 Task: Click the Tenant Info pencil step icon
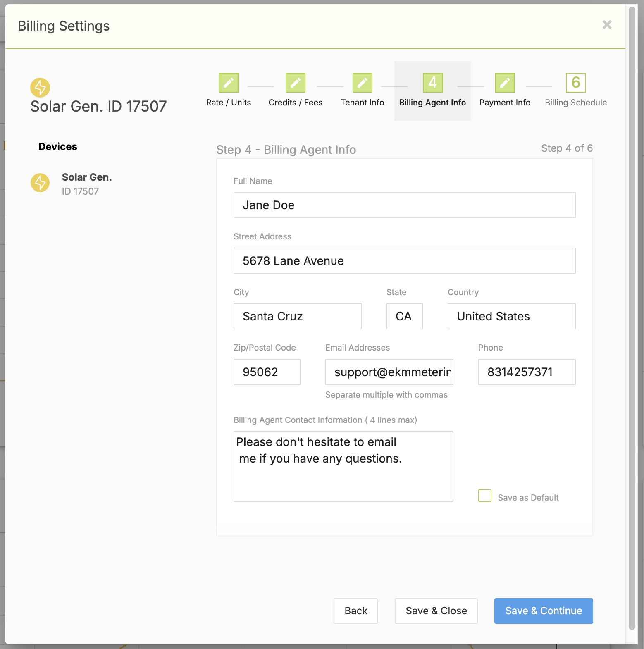(x=363, y=83)
